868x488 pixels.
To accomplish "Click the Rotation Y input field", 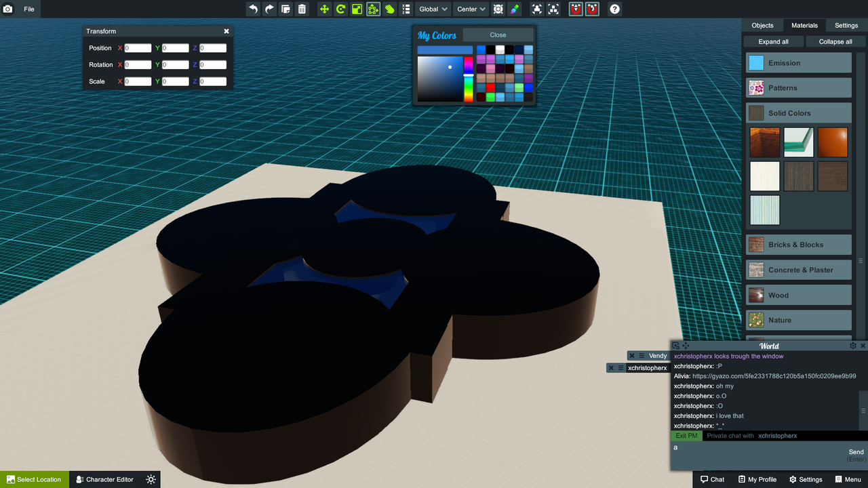I will click(175, 65).
